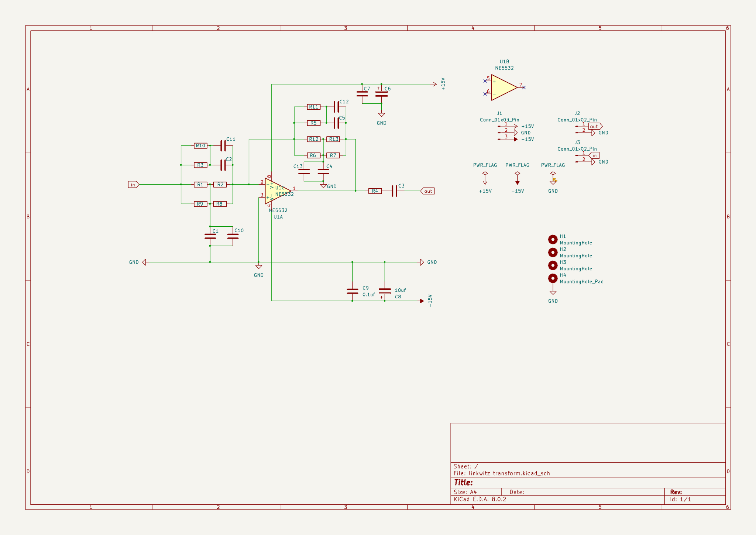Click capacitor C4 symbol
756x535 pixels.
(323, 172)
